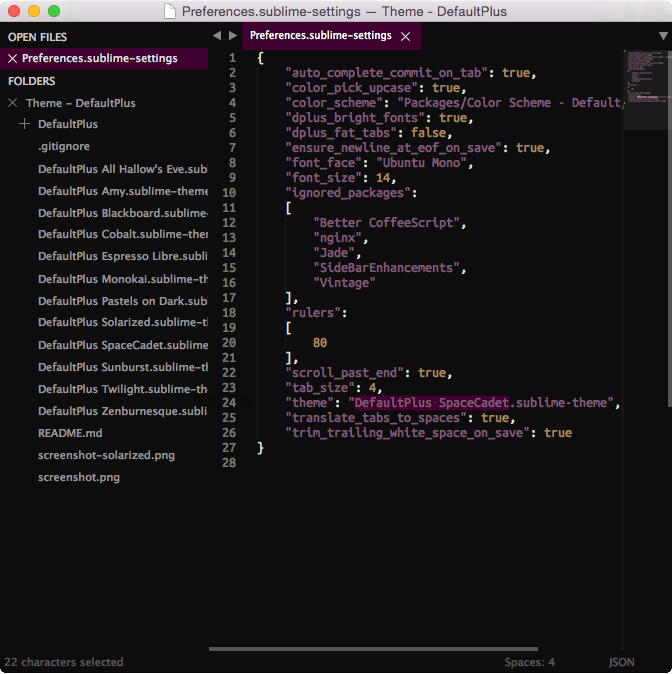Open DefaultPlus Cobalt theme file
672x674 pixels.
[x=123, y=234]
